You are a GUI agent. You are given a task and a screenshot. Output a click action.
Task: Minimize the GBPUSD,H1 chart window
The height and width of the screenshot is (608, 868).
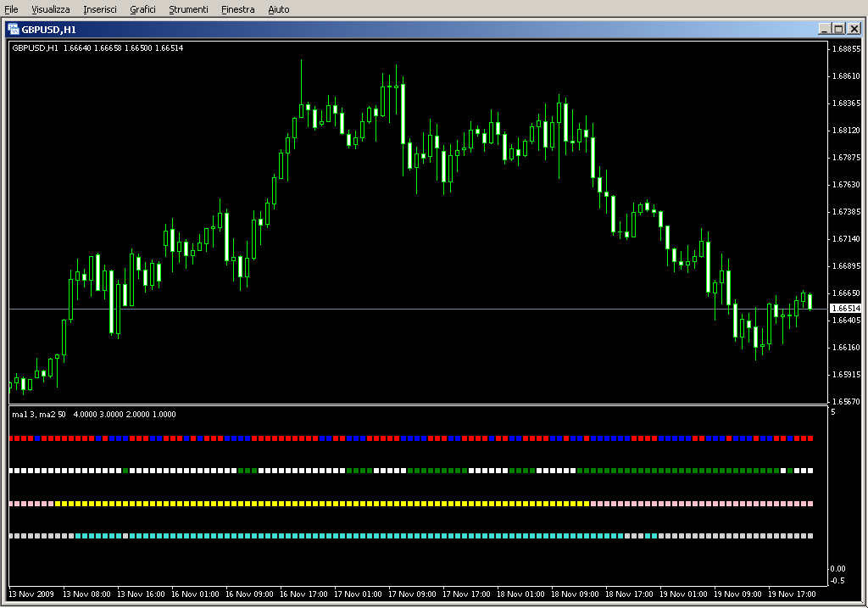824,29
